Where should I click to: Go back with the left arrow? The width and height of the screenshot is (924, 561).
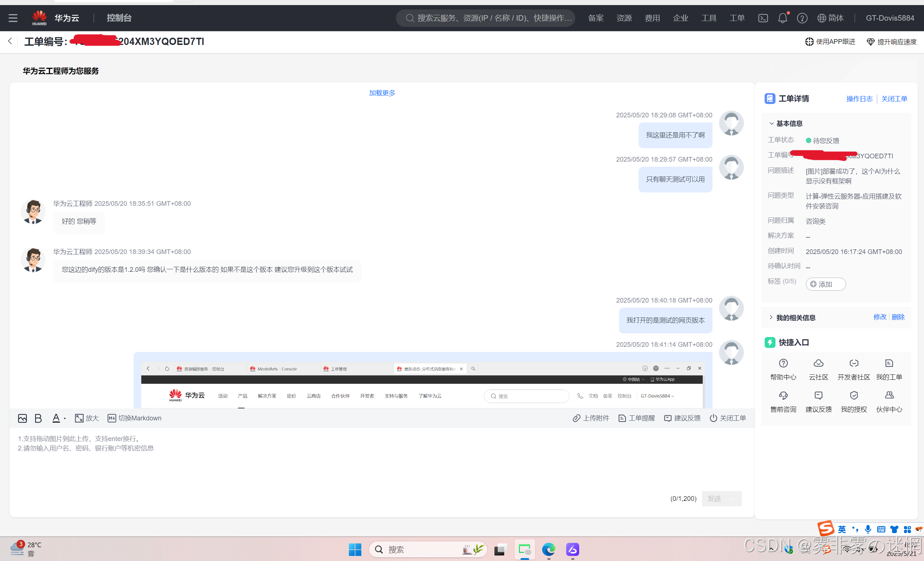[x=10, y=41]
